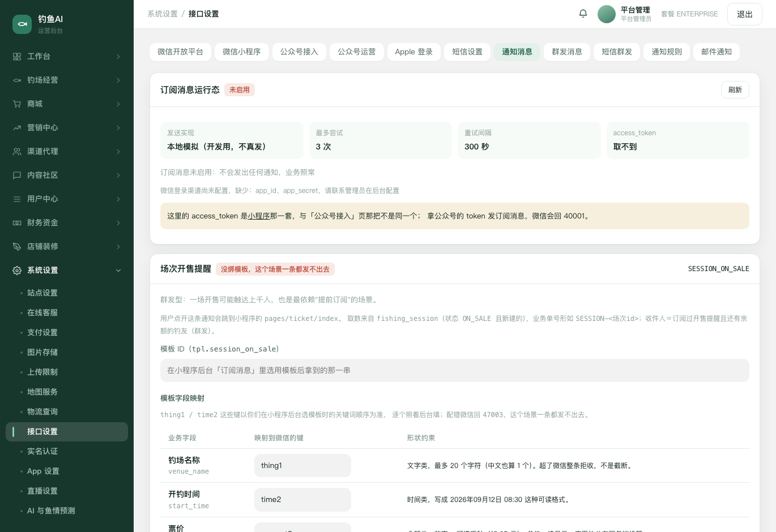The width and height of the screenshot is (776, 532).
Task: Open the 通知规则 tab
Action: tap(667, 52)
